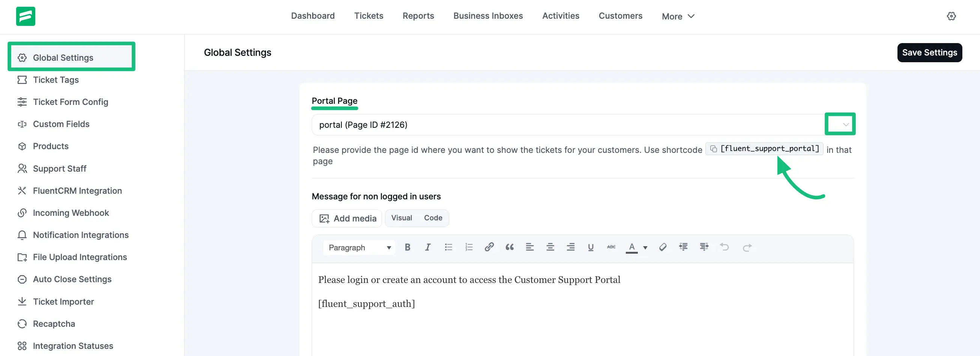Apply italic formatting in the editor

tap(428, 247)
